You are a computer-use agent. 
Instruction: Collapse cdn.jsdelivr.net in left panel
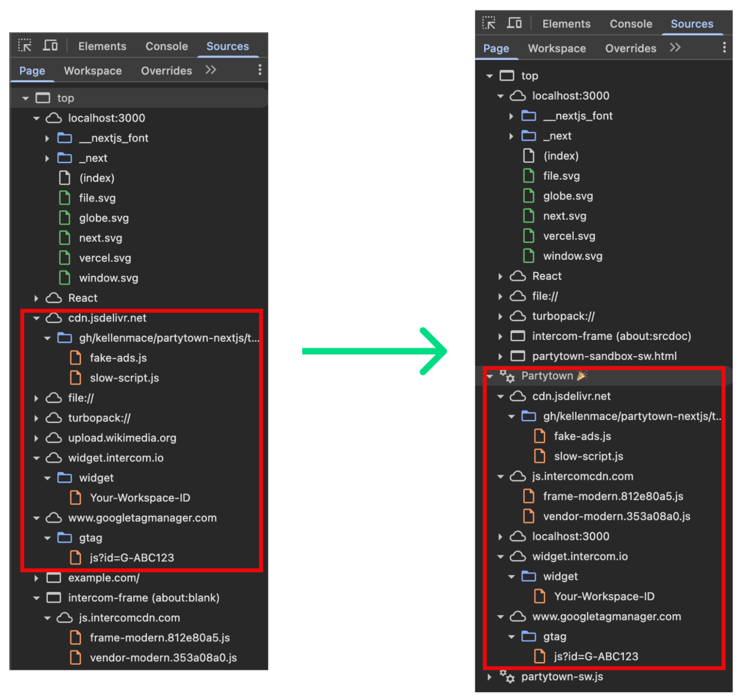(36, 318)
